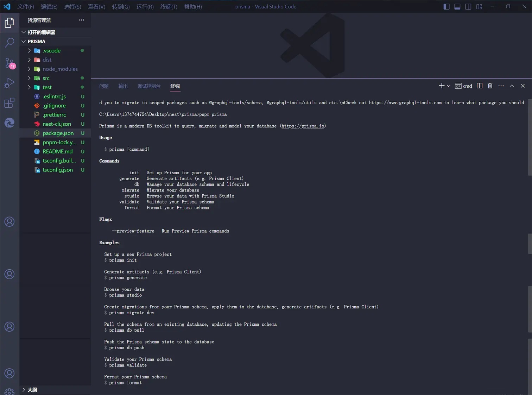
Task: Maximize panel size with up chevron
Action: pyautogui.click(x=512, y=86)
